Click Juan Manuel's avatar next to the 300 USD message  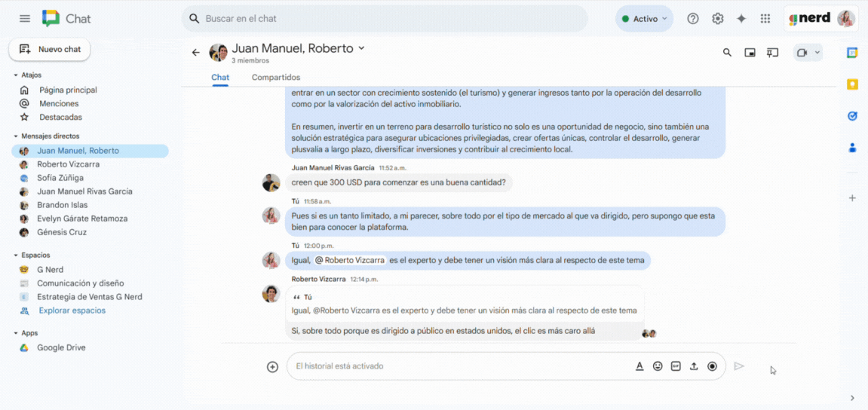tap(271, 182)
